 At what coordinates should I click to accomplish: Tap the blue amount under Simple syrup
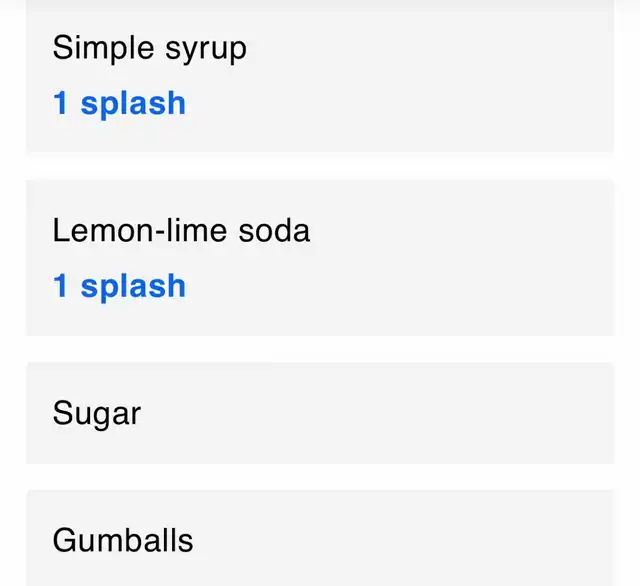[119, 104]
